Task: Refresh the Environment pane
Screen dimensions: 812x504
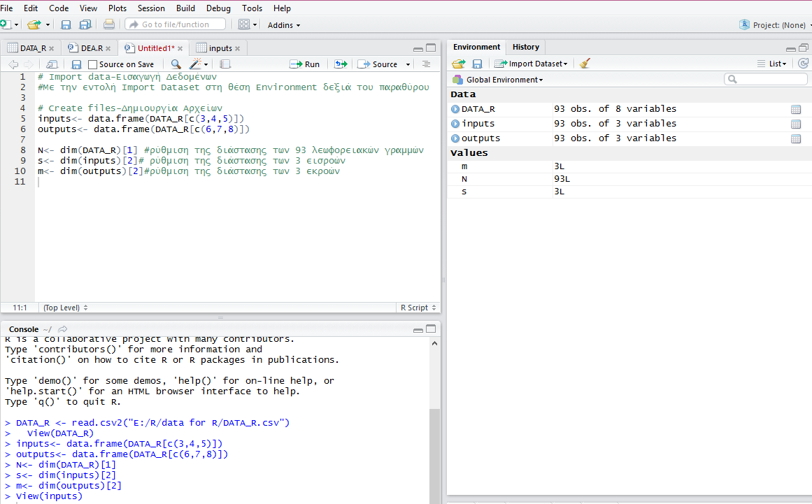Action: [803, 63]
